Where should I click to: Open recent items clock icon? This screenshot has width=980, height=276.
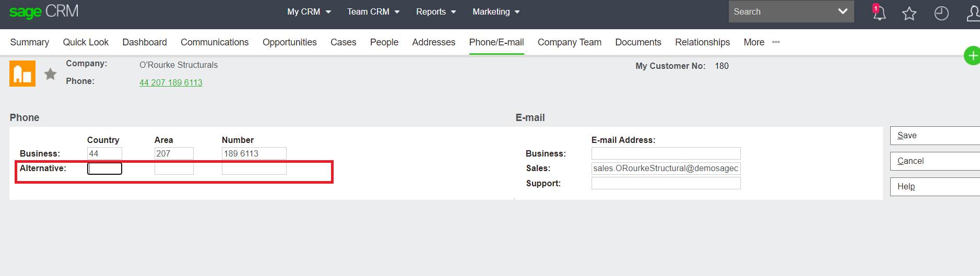pos(941,13)
